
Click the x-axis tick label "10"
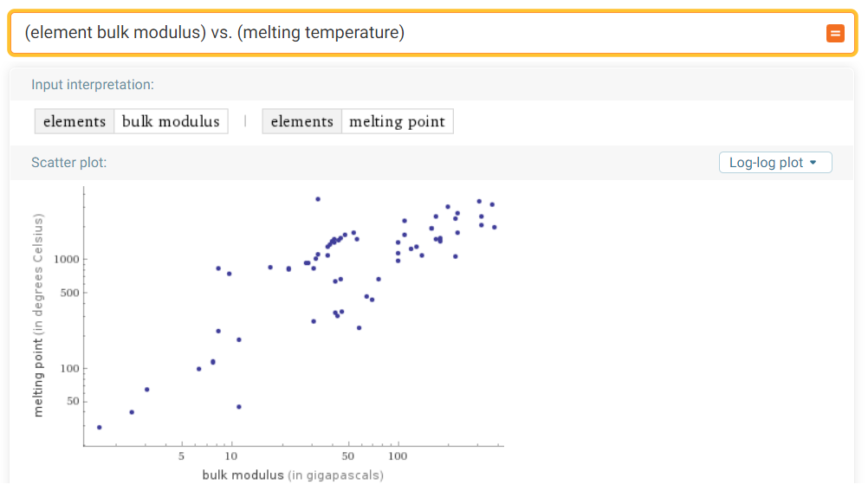[231, 455]
